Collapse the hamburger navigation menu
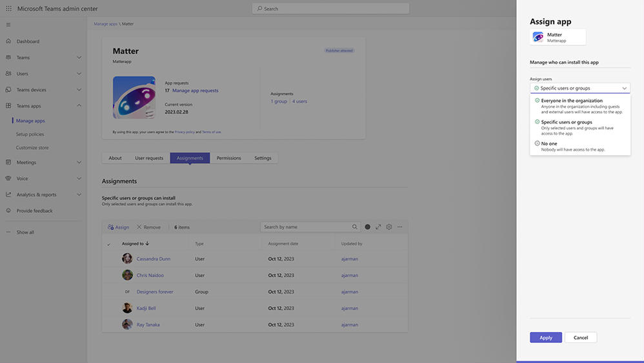Image resolution: width=644 pixels, height=363 pixels. (x=8, y=25)
